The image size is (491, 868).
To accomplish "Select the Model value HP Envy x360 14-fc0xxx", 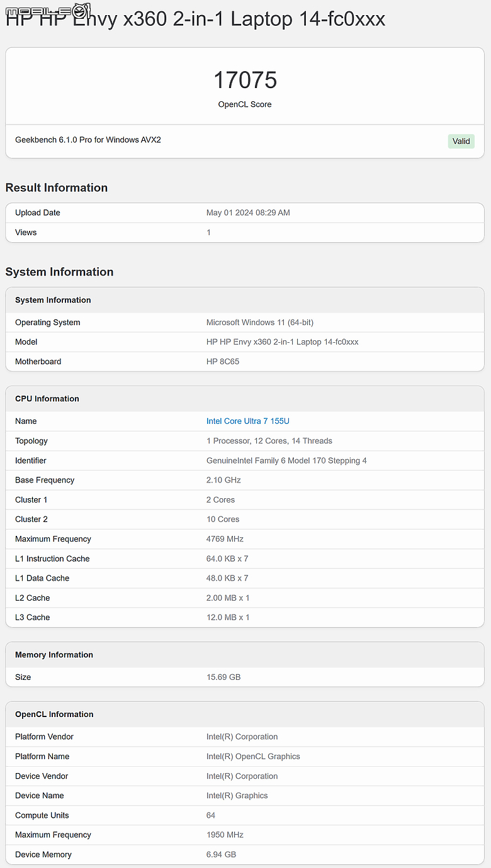I will coord(283,342).
